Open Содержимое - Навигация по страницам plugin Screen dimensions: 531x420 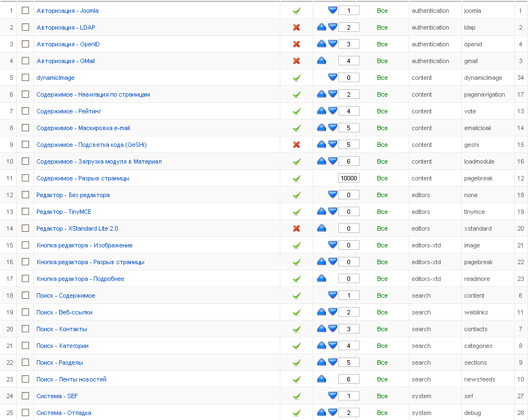click(93, 94)
